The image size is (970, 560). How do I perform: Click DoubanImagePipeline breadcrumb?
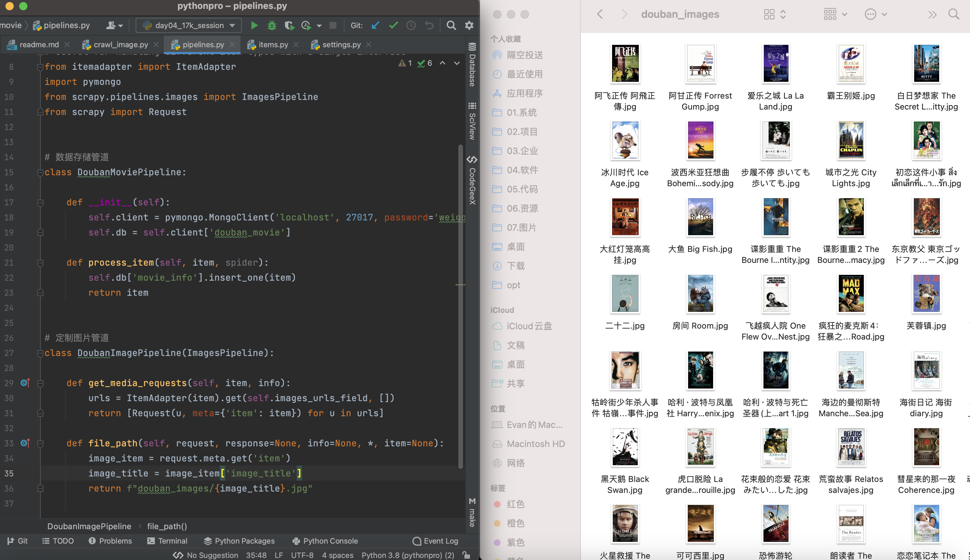[x=89, y=526]
